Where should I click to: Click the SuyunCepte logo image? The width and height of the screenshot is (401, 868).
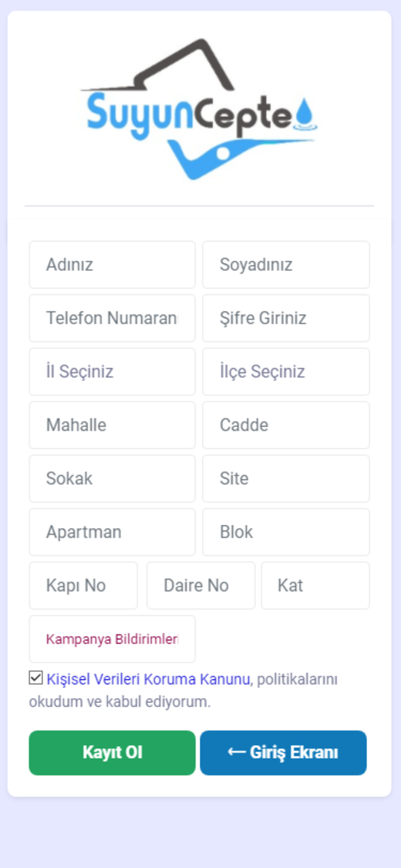pos(199,109)
